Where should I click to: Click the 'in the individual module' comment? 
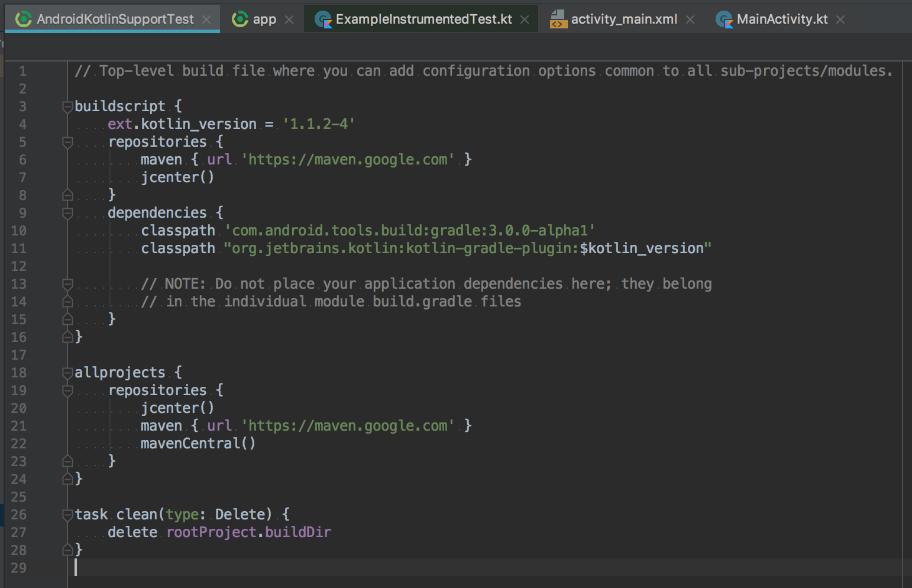click(x=331, y=301)
